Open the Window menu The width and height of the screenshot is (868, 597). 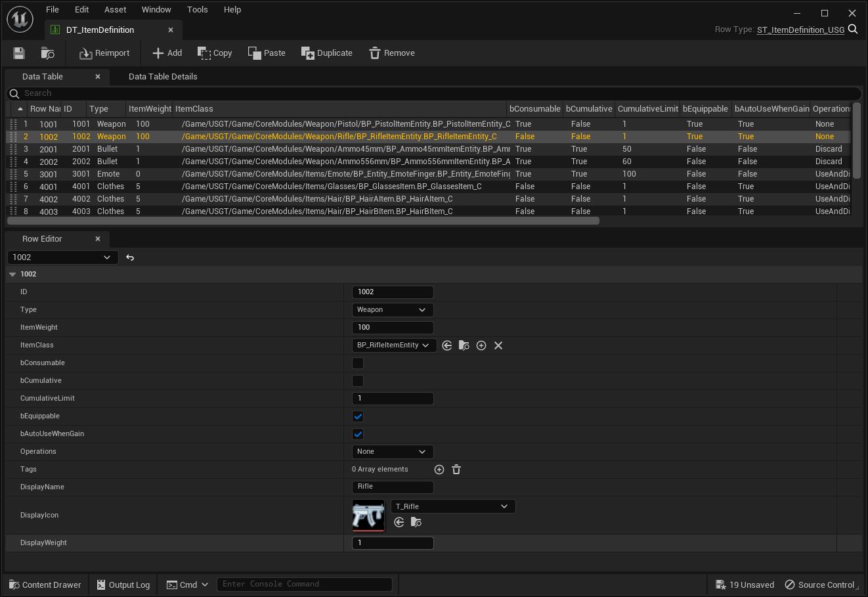point(156,10)
